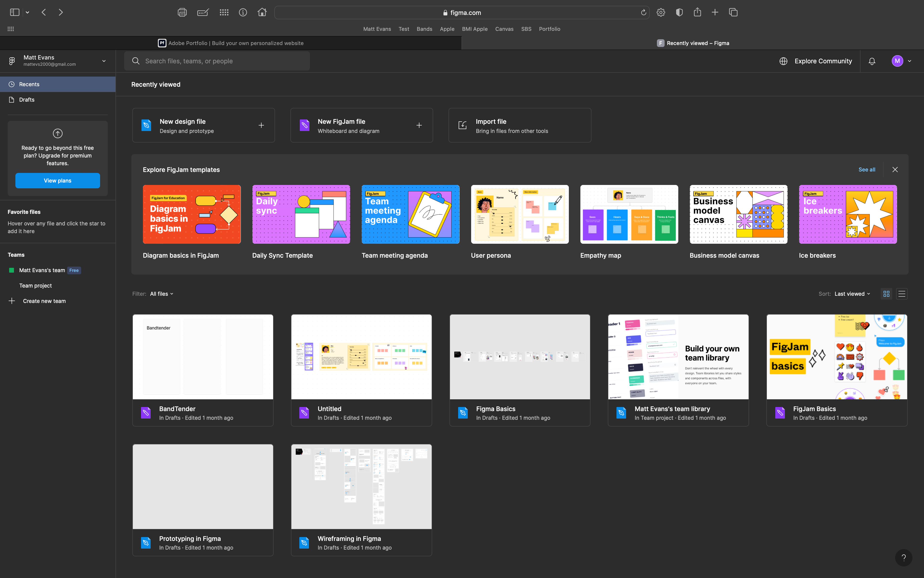This screenshot has height=578, width=924.
Task: Open a new tab with the plus icon
Action: pos(715,12)
